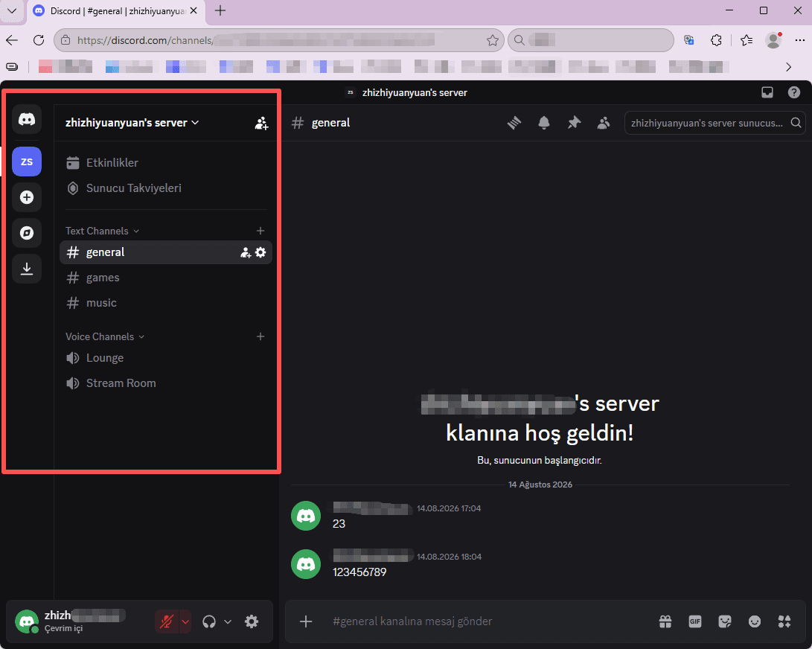Expand zhizhiyuanyuan's server dropdown menu
812x649 pixels.
tap(132, 123)
